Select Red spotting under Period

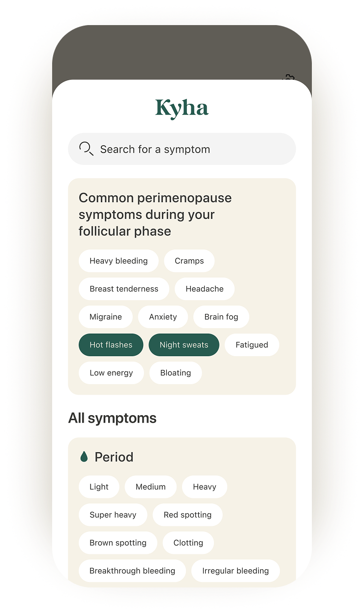187,515
